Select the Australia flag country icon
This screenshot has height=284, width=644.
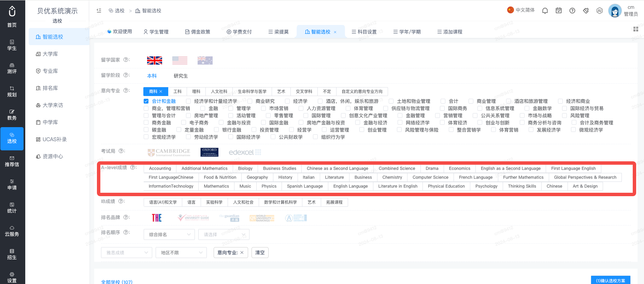click(x=205, y=60)
